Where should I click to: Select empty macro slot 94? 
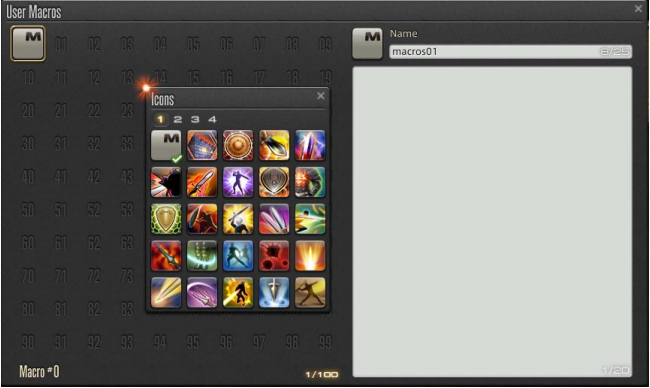point(160,342)
